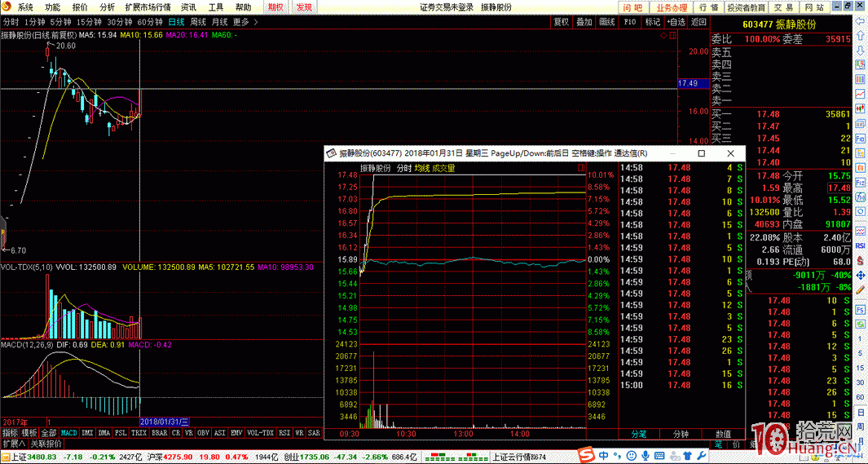
Task: Click the candlestick chart sidebar icon
Action: click(860, 109)
